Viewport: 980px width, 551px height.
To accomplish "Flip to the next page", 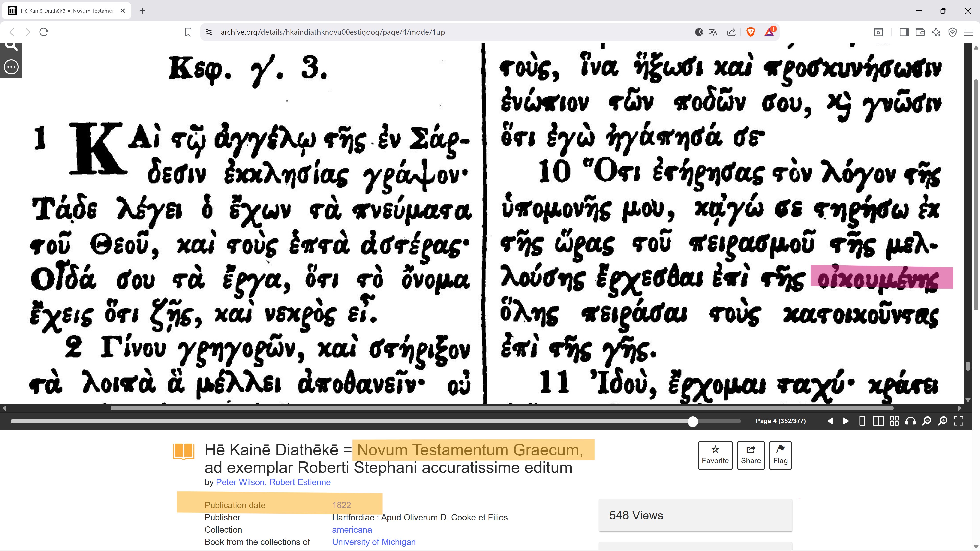I will pos(846,421).
